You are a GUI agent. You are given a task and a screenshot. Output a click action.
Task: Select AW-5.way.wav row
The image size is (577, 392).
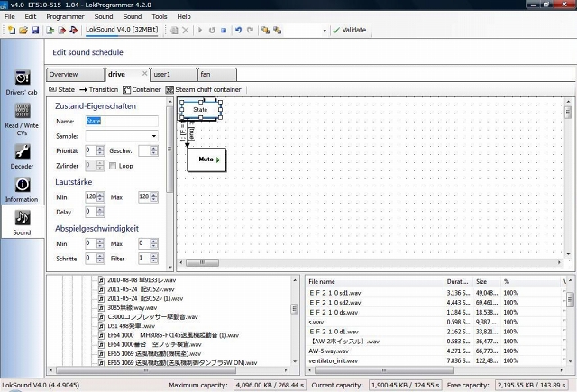(435, 351)
